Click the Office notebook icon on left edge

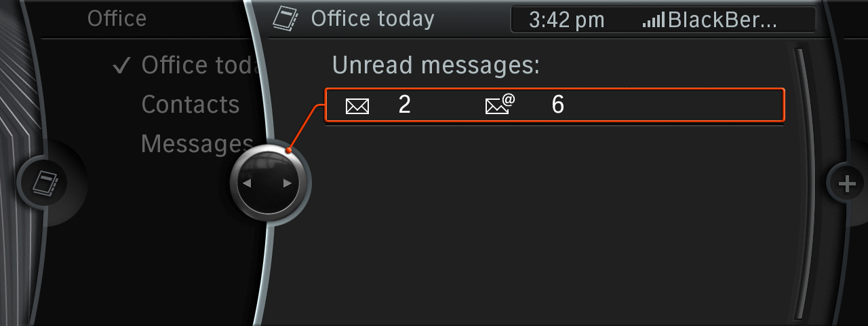click(46, 183)
